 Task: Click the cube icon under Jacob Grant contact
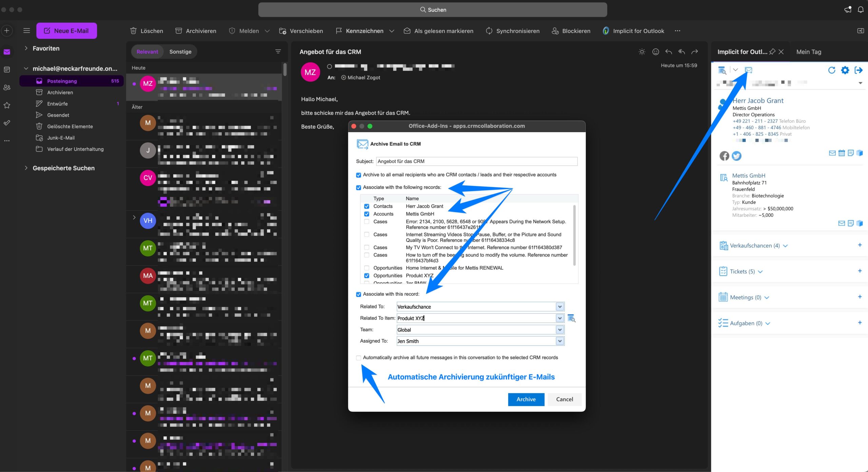tap(860, 153)
